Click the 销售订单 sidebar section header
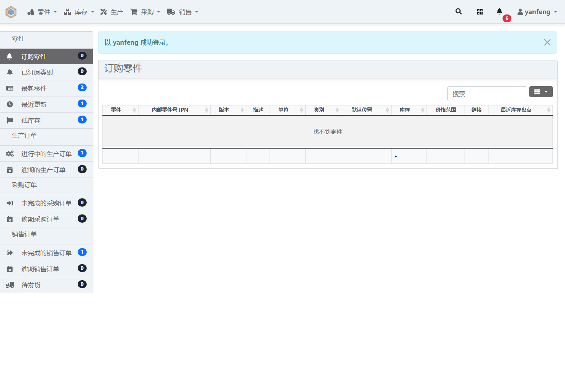Screen dimensions: 565x392 [x=24, y=234]
